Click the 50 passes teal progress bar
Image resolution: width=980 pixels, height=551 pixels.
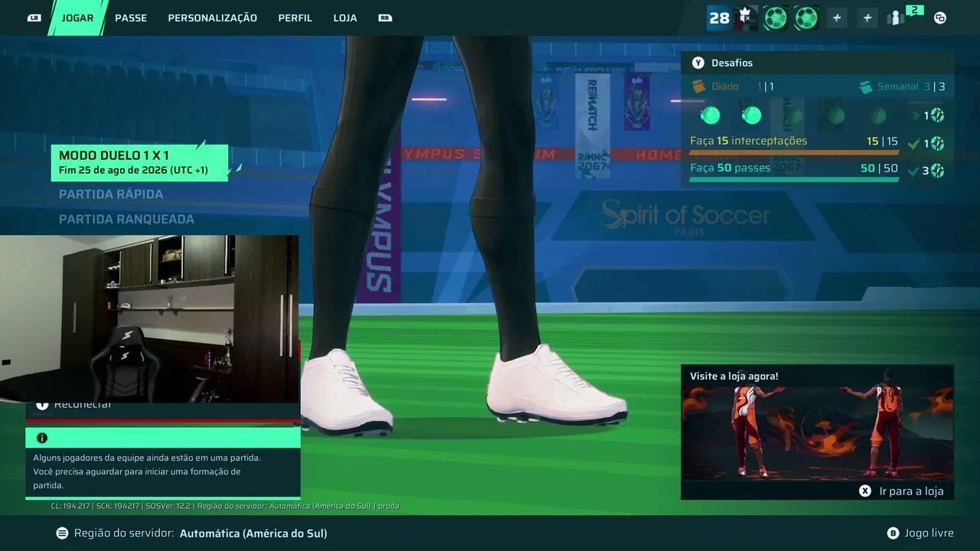795,180
